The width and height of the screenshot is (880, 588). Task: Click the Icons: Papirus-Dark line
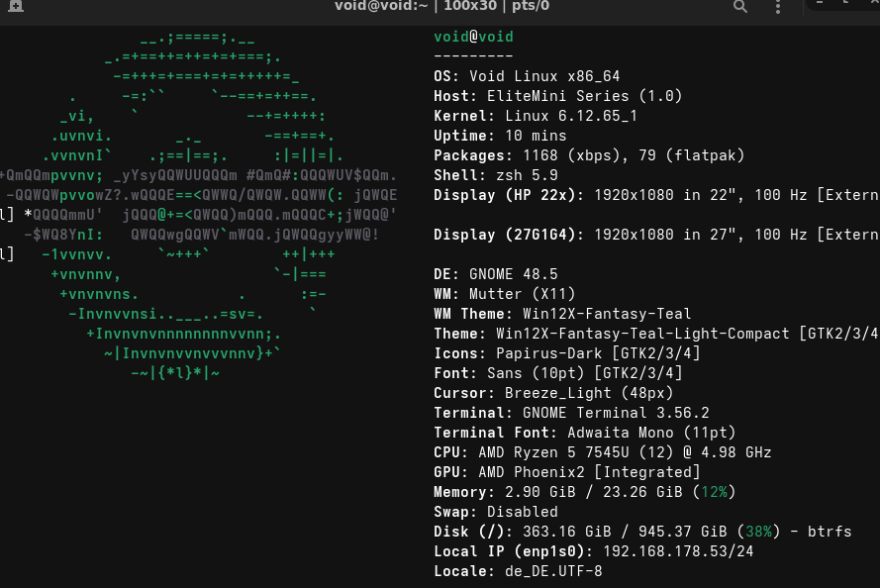point(566,353)
